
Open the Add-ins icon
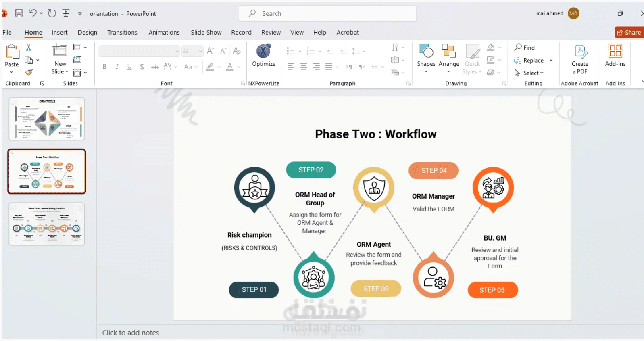click(615, 51)
